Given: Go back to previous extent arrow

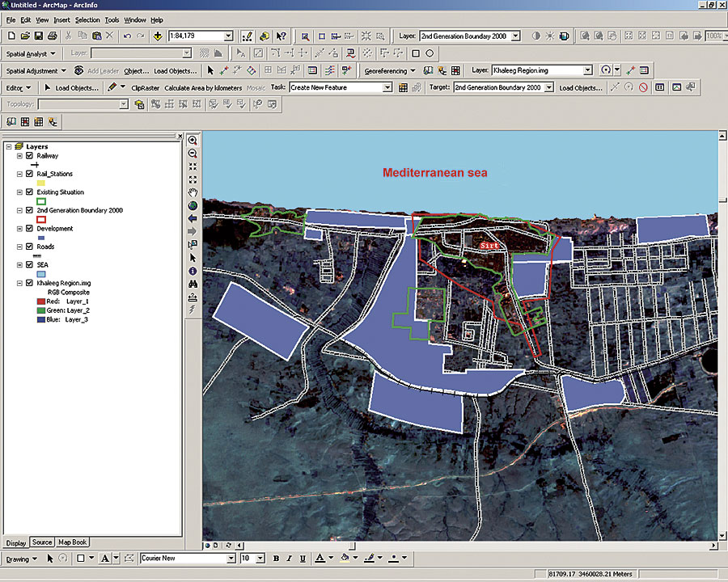Looking at the screenshot, I should [x=193, y=218].
